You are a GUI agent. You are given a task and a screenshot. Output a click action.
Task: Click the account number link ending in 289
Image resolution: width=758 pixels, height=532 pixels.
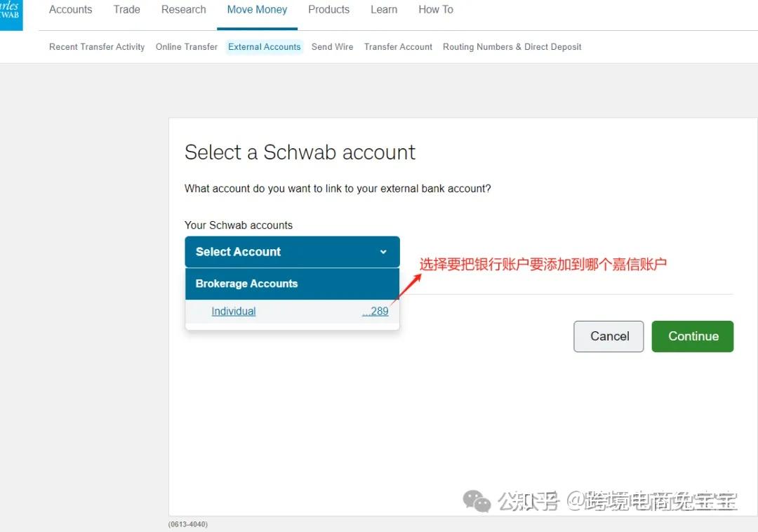click(x=375, y=311)
